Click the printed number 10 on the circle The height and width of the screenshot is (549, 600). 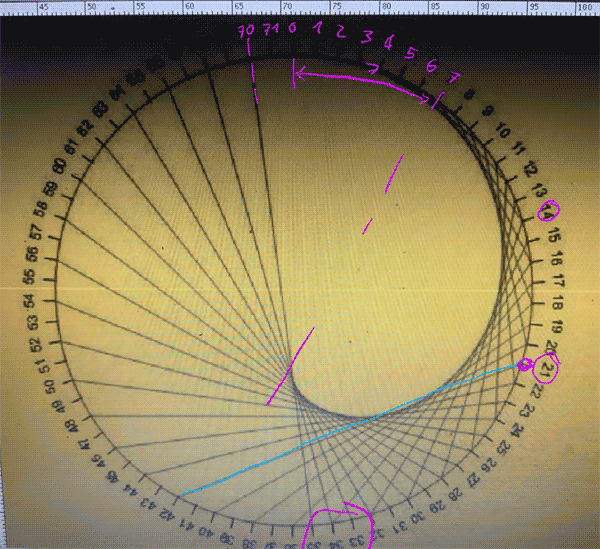503,131
